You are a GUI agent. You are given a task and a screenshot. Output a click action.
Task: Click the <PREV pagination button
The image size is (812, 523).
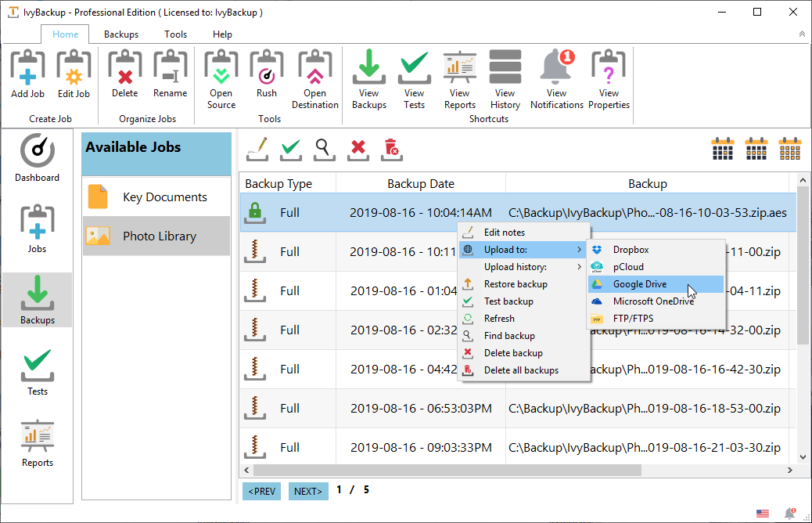click(x=261, y=491)
